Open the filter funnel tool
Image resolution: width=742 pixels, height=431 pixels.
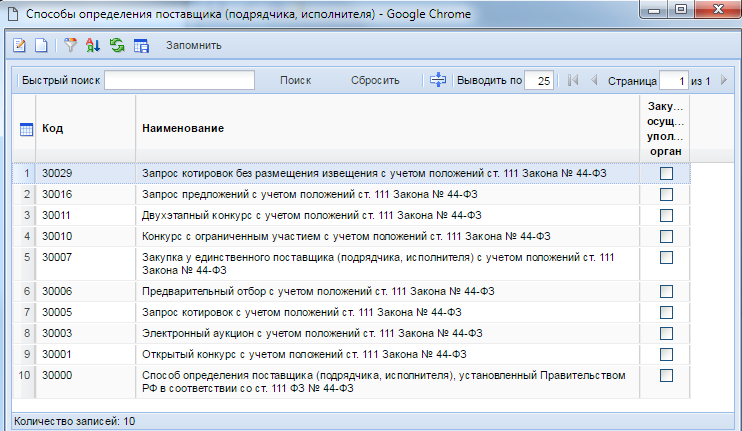tap(71, 46)
